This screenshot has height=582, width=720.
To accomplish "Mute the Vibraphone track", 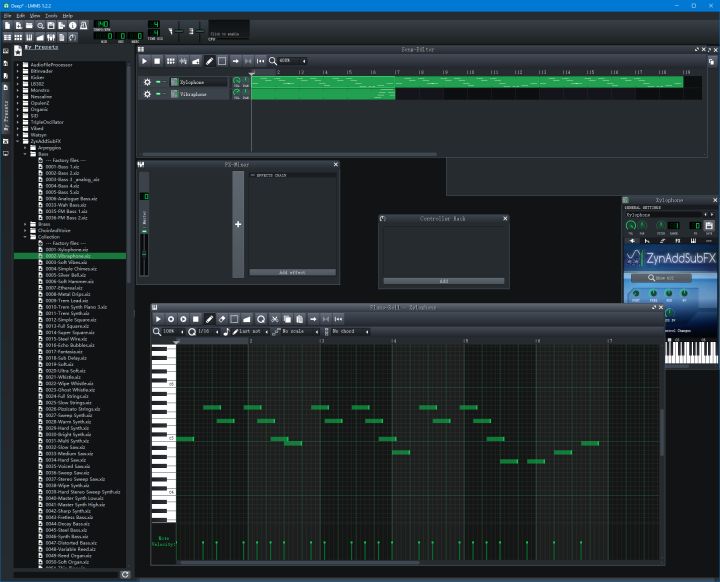I will 158,94.
